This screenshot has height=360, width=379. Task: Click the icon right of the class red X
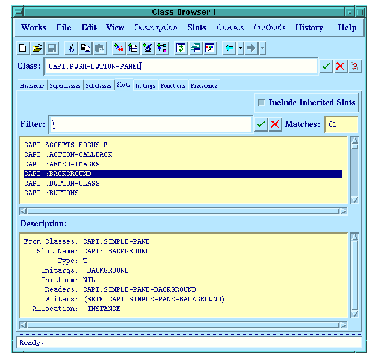pyautogui.click(x=355, y=66)
